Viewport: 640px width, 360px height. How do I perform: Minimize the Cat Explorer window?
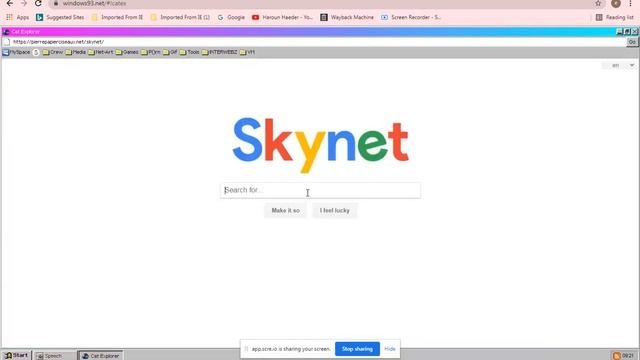(619, 31)
